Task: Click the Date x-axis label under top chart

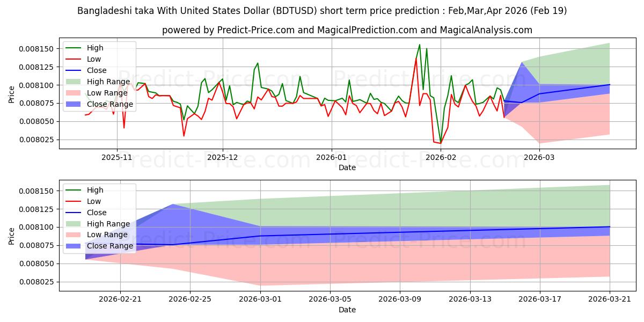Action: click(x=347, y=167)
